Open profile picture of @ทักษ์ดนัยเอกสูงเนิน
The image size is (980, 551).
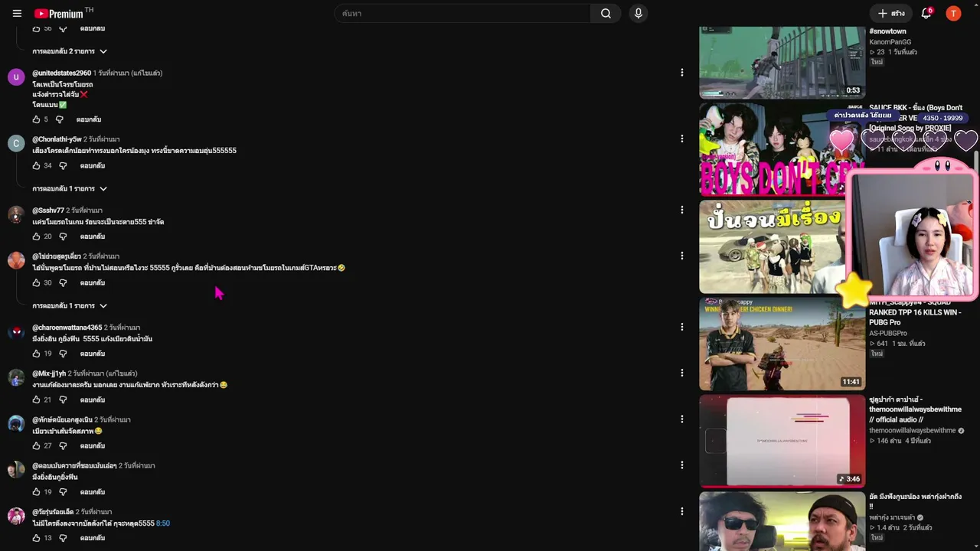[x=16, y=424]
